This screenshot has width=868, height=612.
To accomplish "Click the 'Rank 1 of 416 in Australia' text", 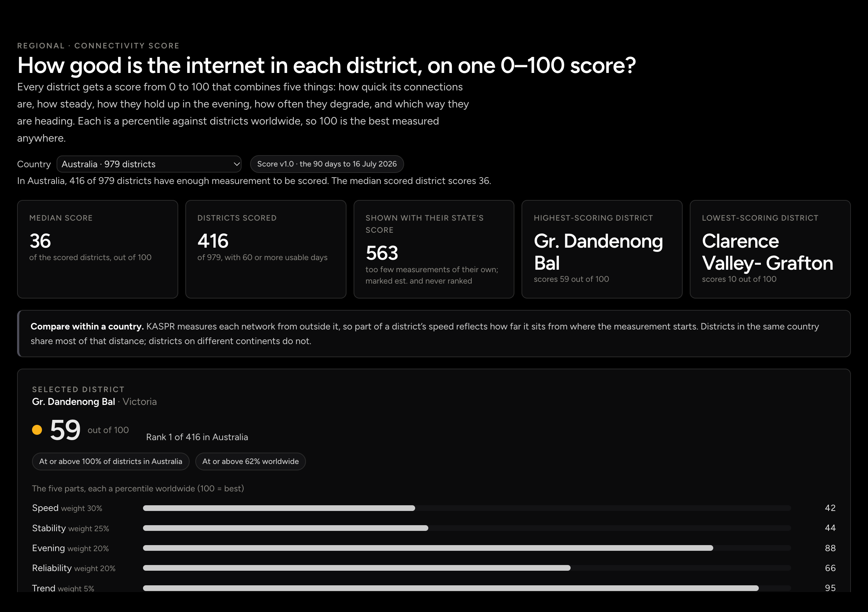I will click(x=197, y=437).
